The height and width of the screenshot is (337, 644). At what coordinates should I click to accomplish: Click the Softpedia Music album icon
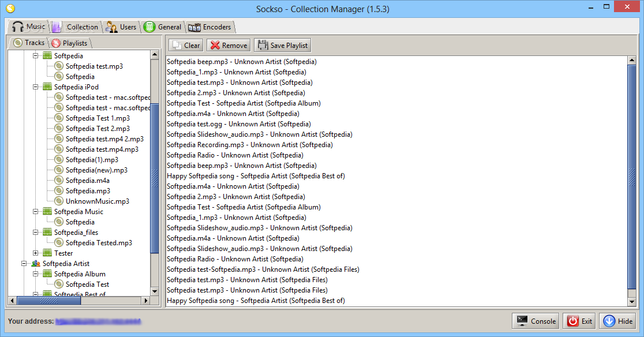(48, 212)
